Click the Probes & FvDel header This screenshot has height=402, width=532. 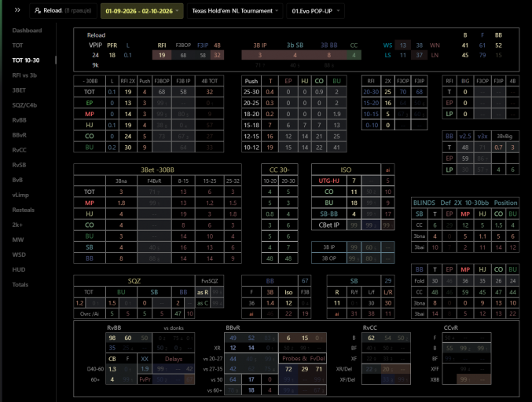[303, 359]
